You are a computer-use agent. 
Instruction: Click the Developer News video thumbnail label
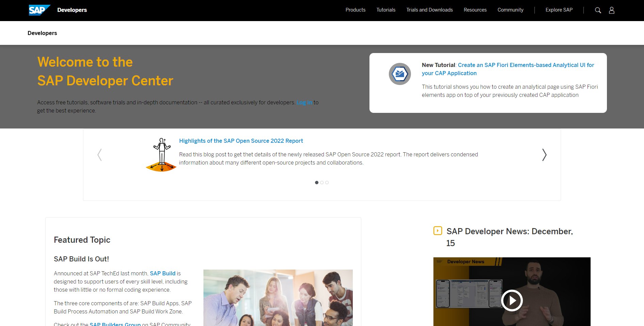click(465, 262)
